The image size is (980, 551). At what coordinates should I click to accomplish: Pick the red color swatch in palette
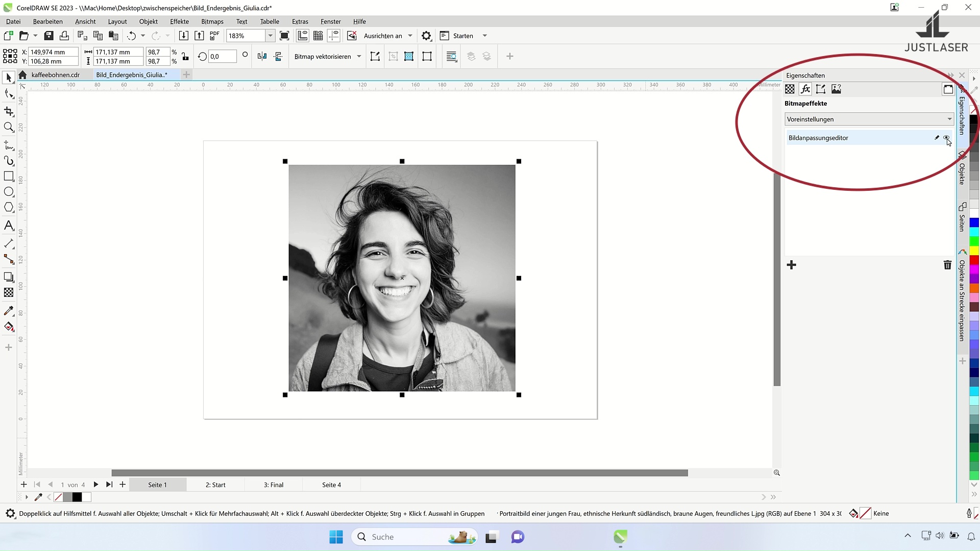point(974,260)
